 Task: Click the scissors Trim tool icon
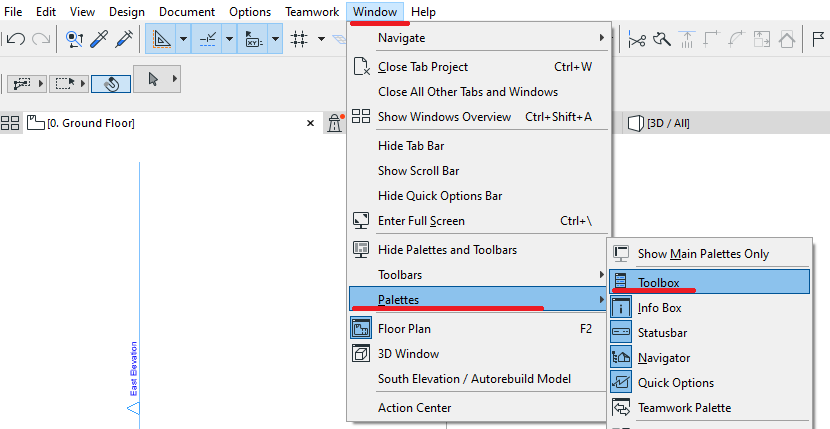636,39
